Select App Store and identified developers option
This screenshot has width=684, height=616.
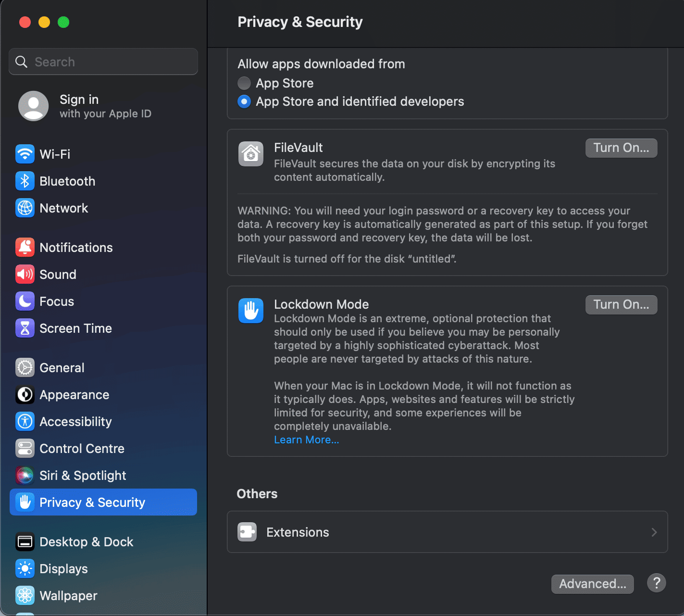[244, 101]
